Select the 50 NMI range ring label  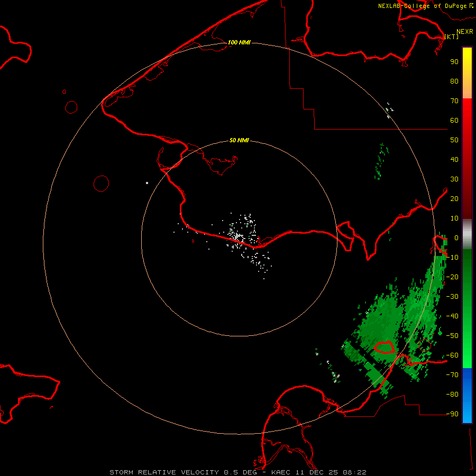[x=239, y=140]
